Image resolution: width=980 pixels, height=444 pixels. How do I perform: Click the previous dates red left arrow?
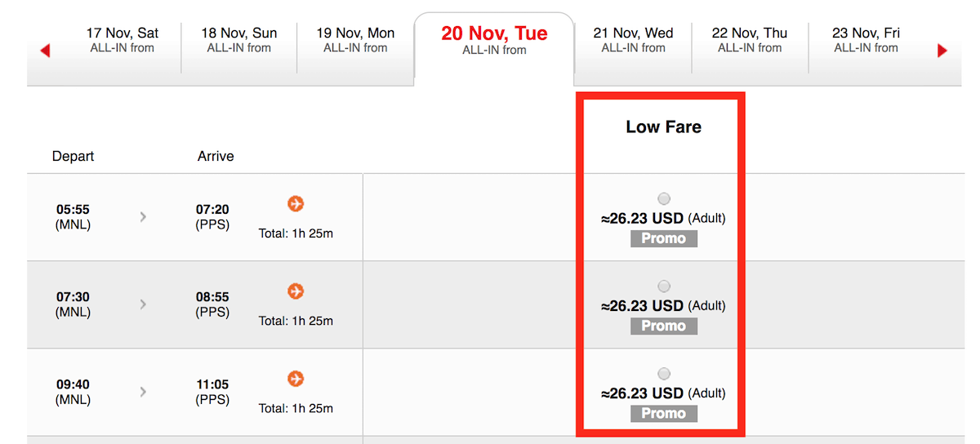point(45,51)
